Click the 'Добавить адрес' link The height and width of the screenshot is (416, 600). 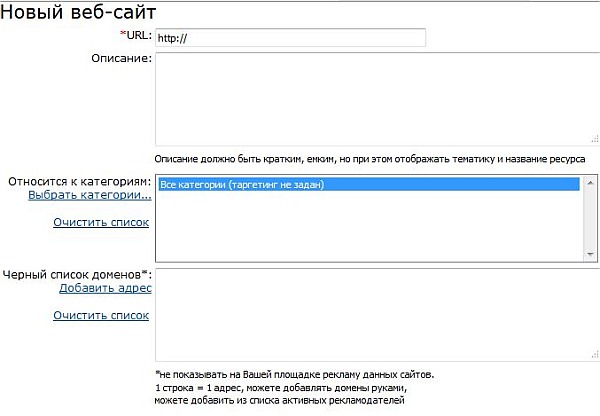pos(105,288)
